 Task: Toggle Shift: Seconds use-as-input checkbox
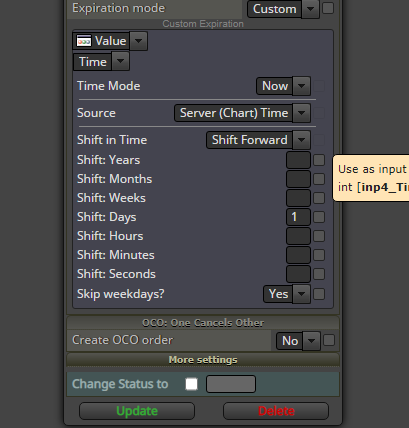pyautogui.click(x=319, y=274)
